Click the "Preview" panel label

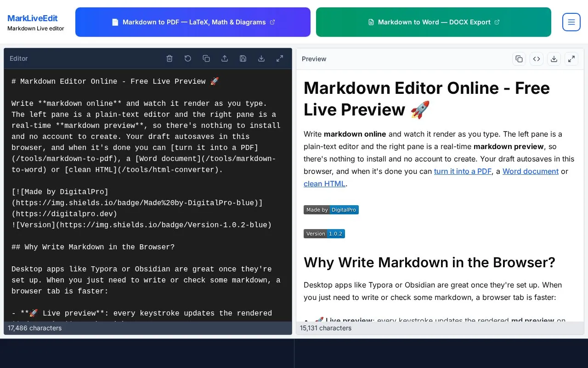coord(314,59)
